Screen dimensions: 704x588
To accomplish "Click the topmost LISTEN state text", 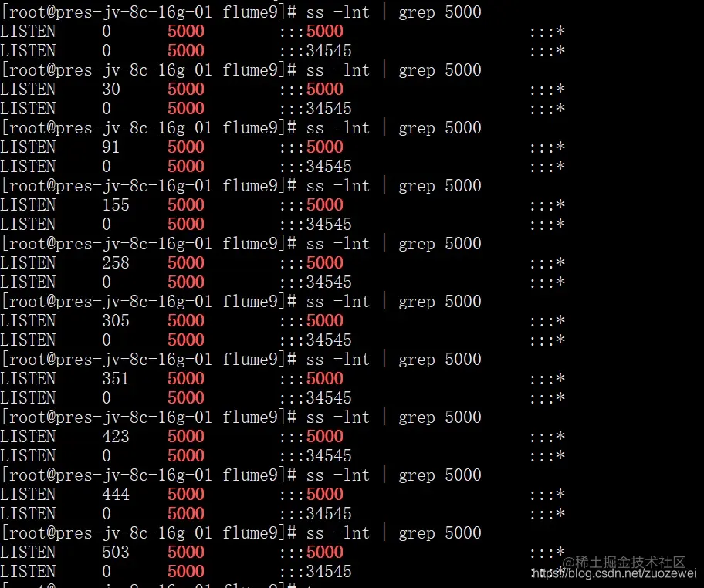I will (x=28, y=31).
